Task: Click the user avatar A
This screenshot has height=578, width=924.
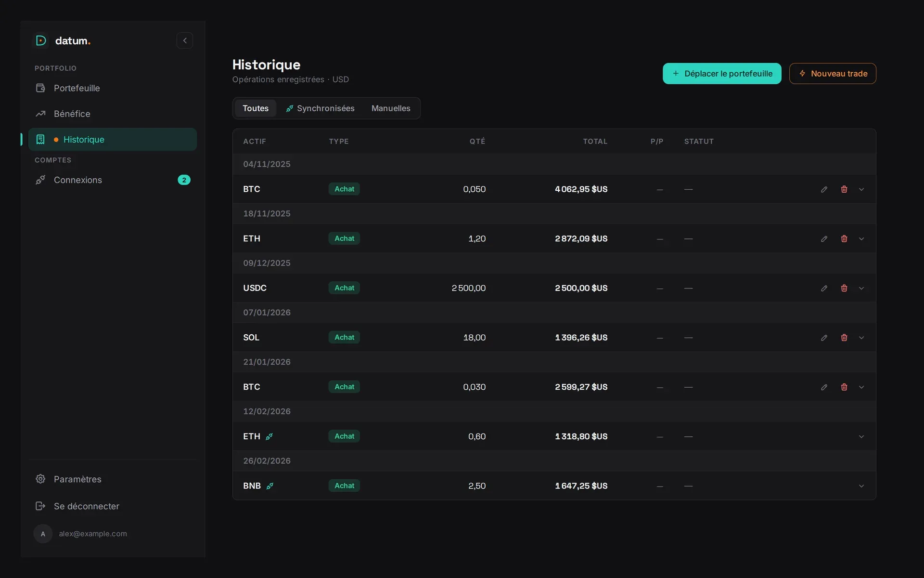Action: pyautogui.click(x=43, y=534)
